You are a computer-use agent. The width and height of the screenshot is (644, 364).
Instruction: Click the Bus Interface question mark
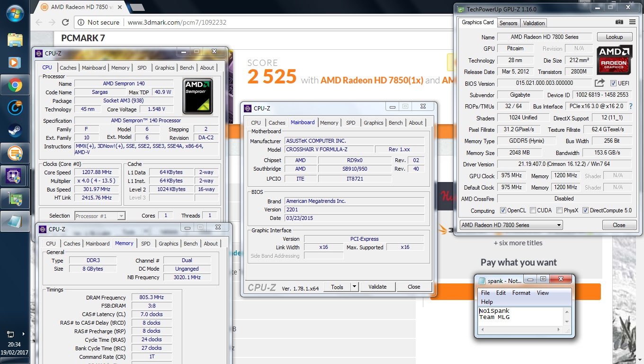tap(631, 106)
